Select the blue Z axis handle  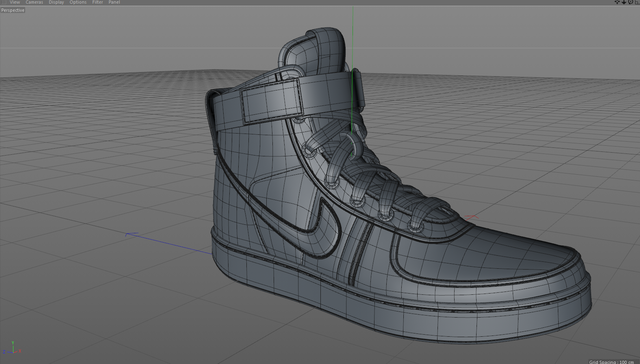pyautogui.click(x=131, y=234)
